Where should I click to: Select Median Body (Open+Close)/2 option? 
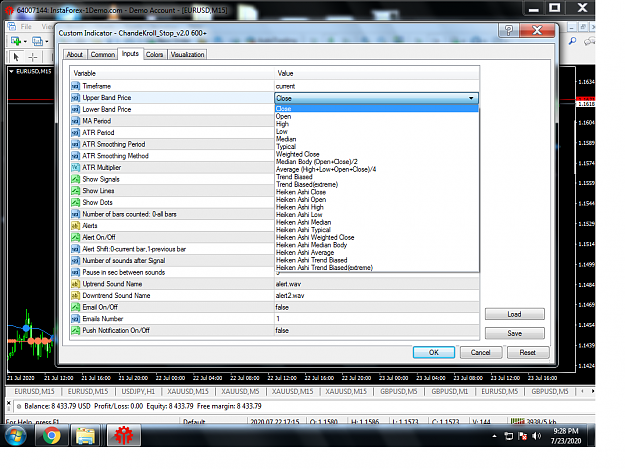(x=377, y=162)
